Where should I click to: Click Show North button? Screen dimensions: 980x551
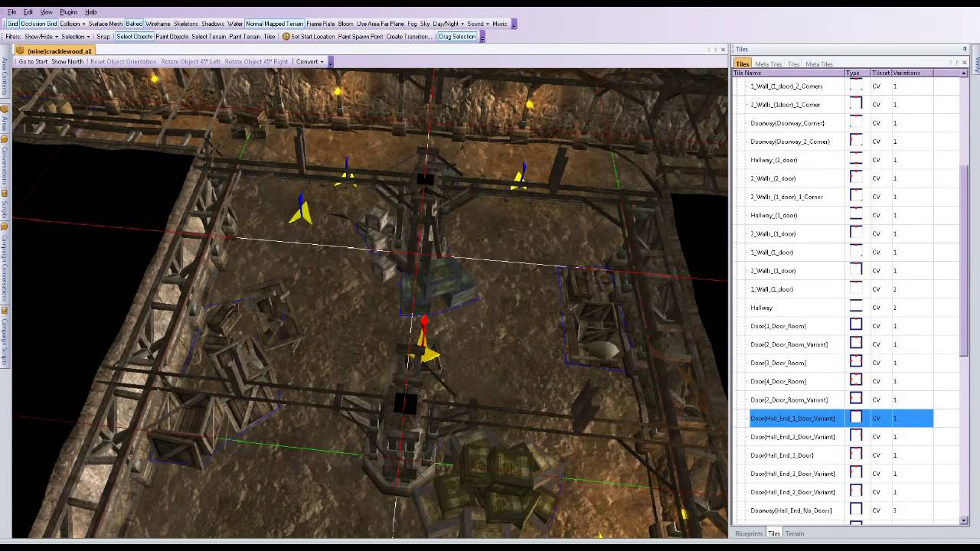(67, 61)
